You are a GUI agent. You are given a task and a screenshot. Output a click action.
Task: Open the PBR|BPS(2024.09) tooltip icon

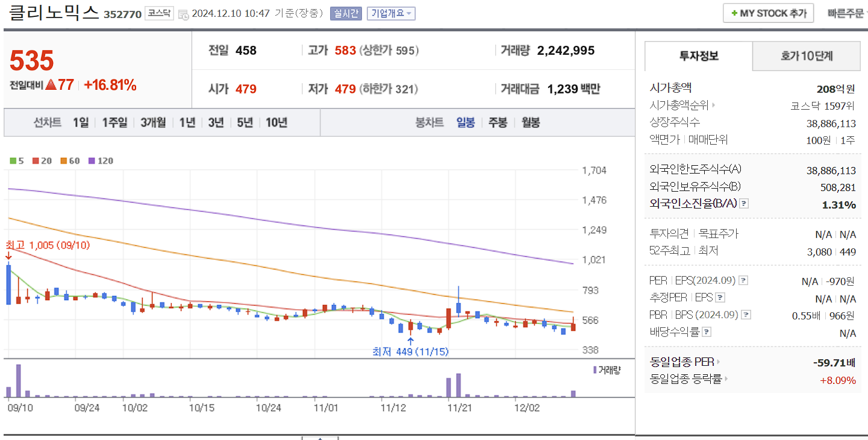click(x=746, y=314)
